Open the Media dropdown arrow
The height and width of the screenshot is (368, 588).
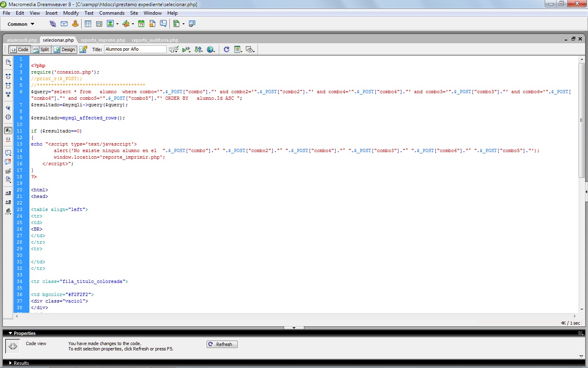(x=133, y=24)
